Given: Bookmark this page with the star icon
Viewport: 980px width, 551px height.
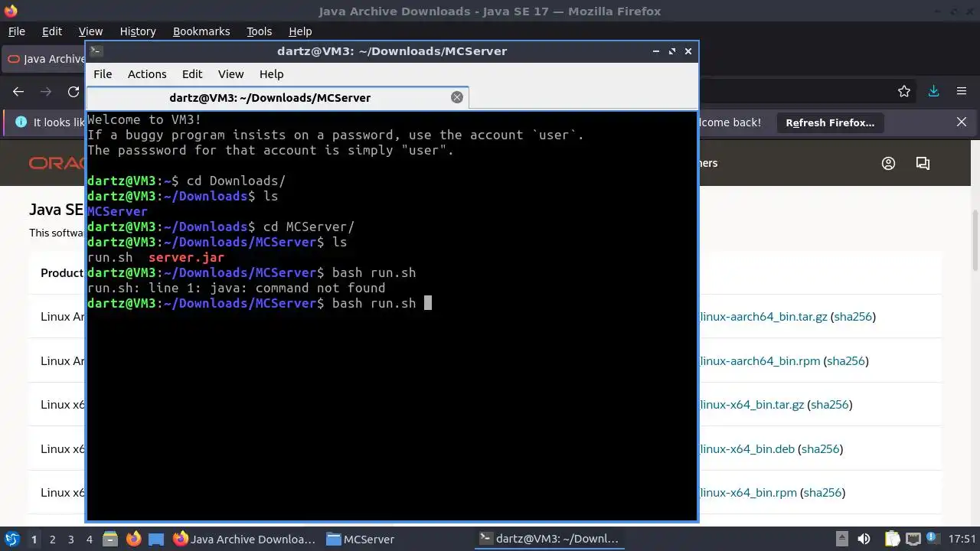Looking at the screenshot, I should click(904, 91).
